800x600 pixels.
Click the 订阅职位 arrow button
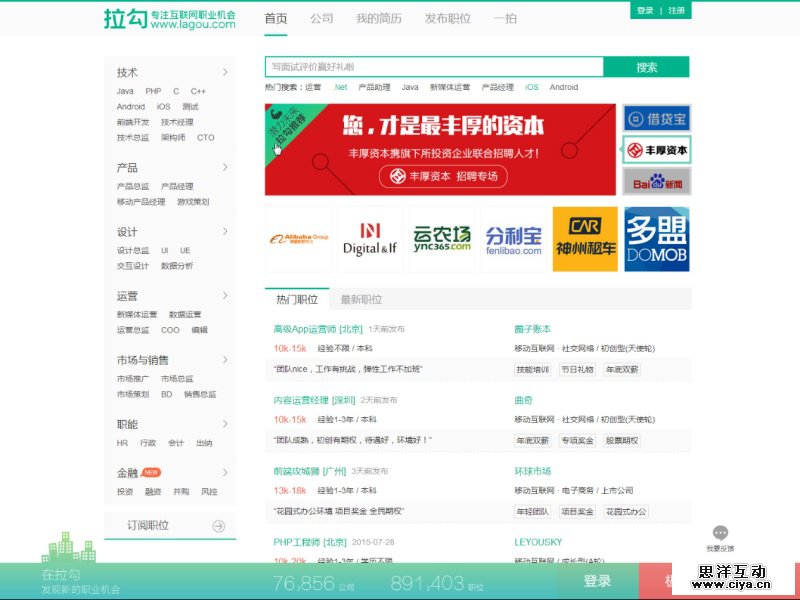point(219,526)
